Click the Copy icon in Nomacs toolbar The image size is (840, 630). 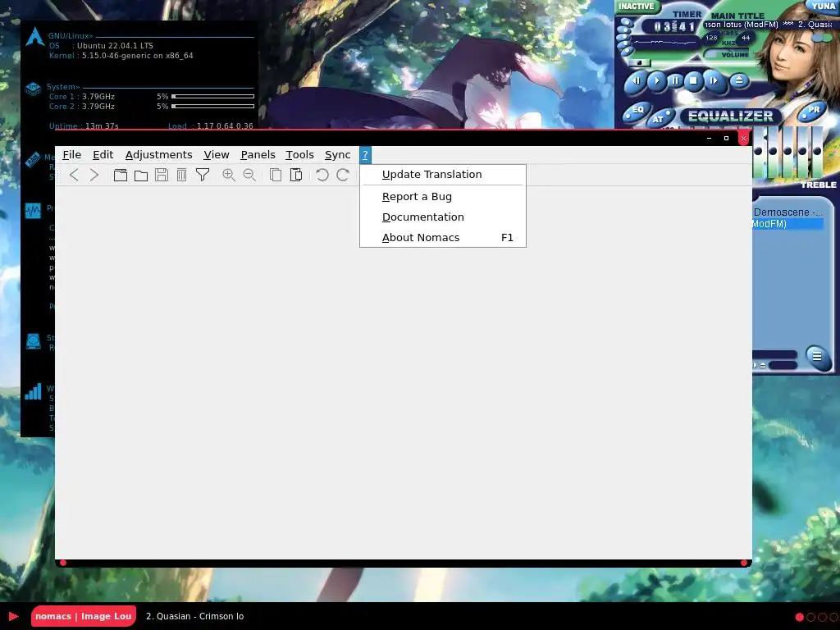click(x=276, y=175)
